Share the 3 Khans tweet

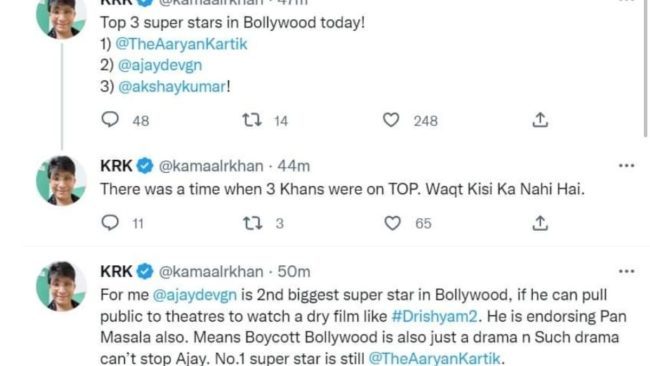[x=540, y=223]
